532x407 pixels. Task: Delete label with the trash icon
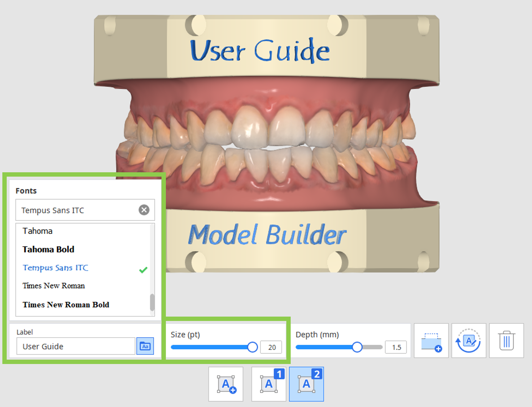tap(506, 341)
